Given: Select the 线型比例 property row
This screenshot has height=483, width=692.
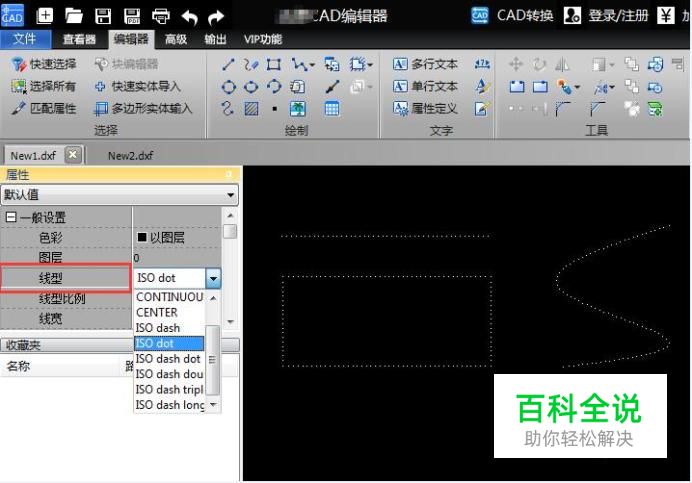Looking at the screenshot, I should click(66, 299).
